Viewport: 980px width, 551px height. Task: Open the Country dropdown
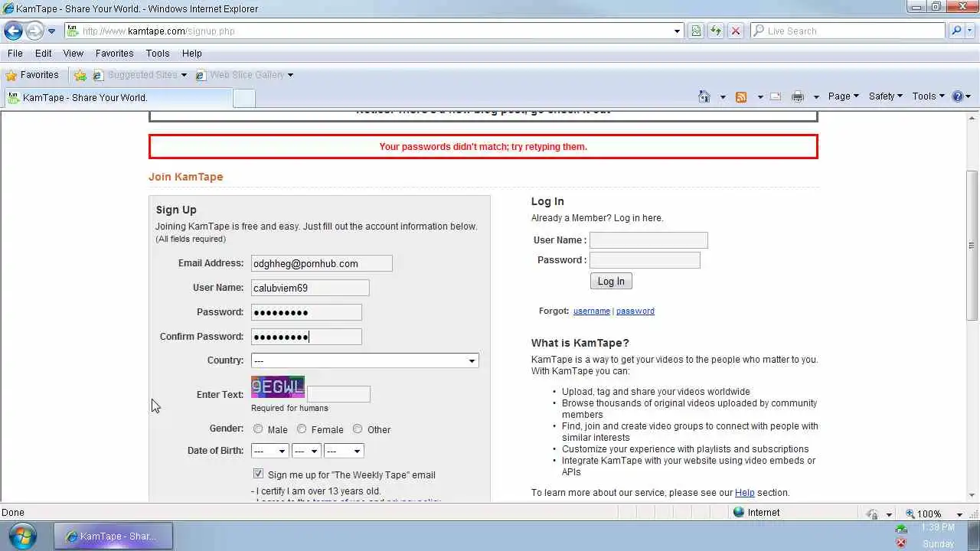(x=365, y=360)
